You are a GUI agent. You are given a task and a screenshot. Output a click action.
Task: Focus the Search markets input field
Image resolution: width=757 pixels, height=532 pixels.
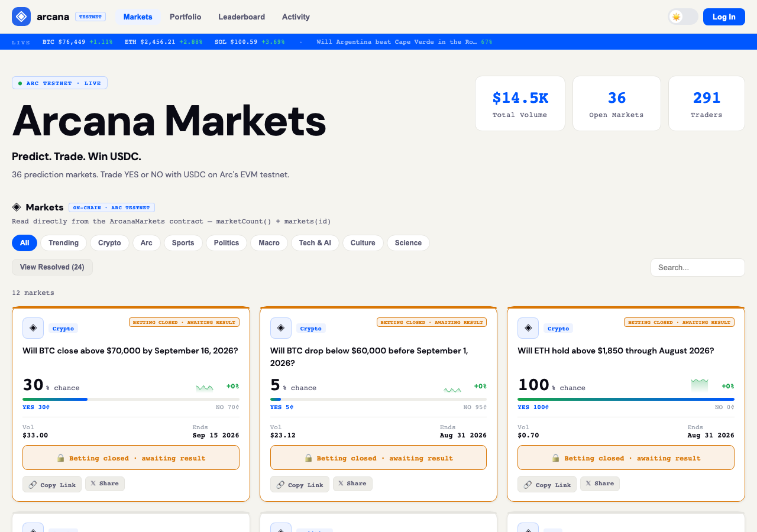pos(698,267)
